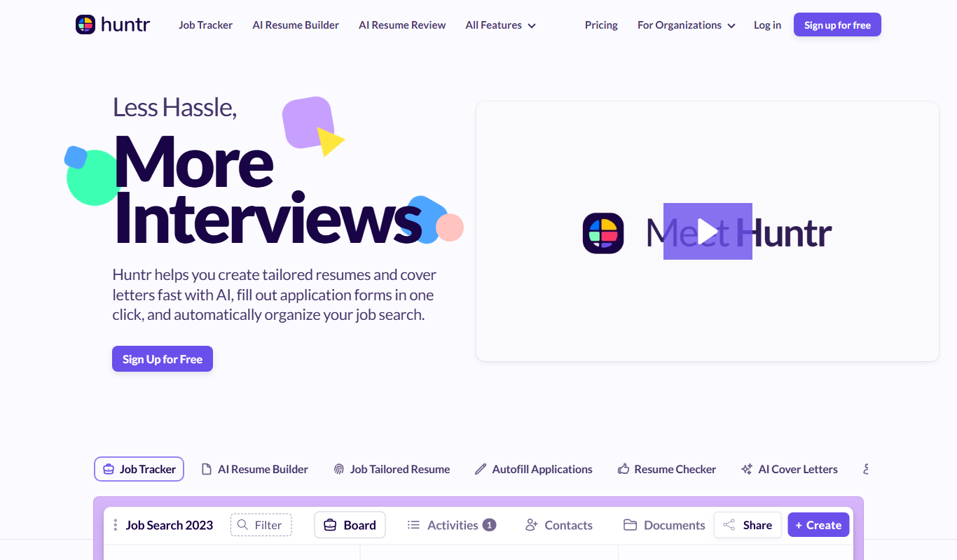The image size is (957, 560).
Task: Click the document icon beside AI Resume Builder
Action: 207,469
